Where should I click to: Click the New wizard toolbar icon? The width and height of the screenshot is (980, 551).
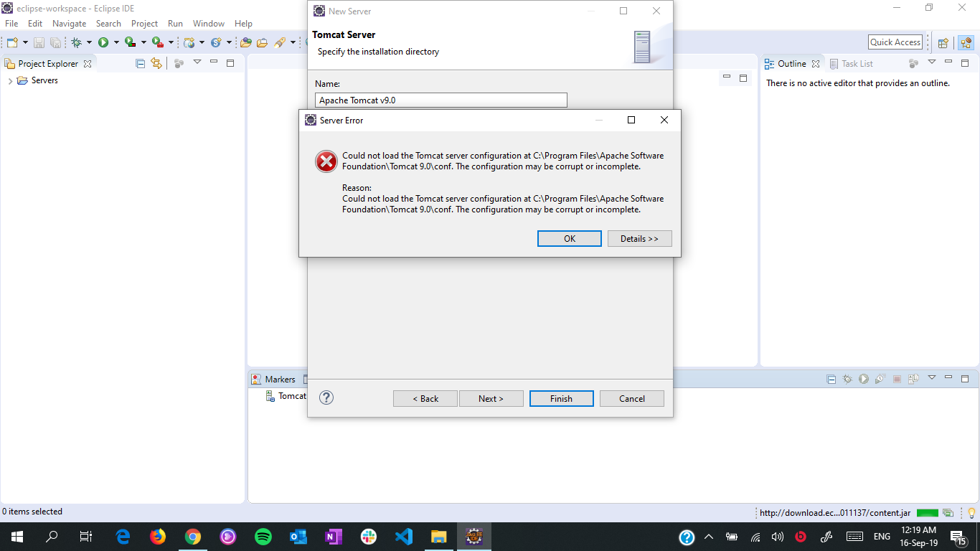click(x=12, y=42)
